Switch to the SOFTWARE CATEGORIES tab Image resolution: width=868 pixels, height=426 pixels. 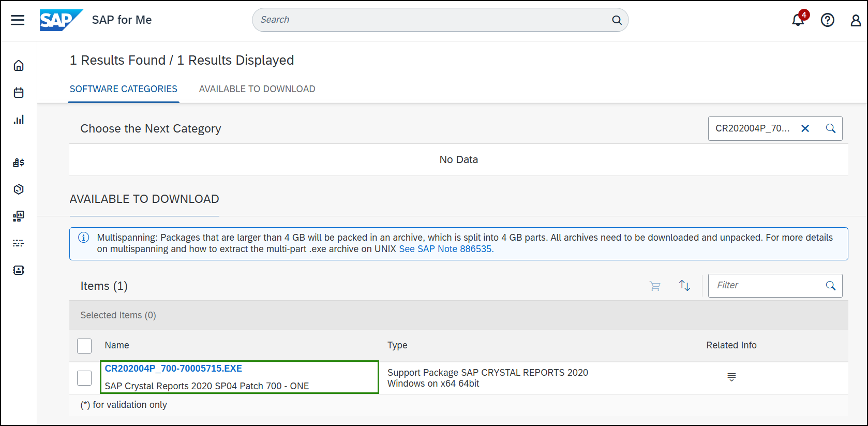[124, 89]
